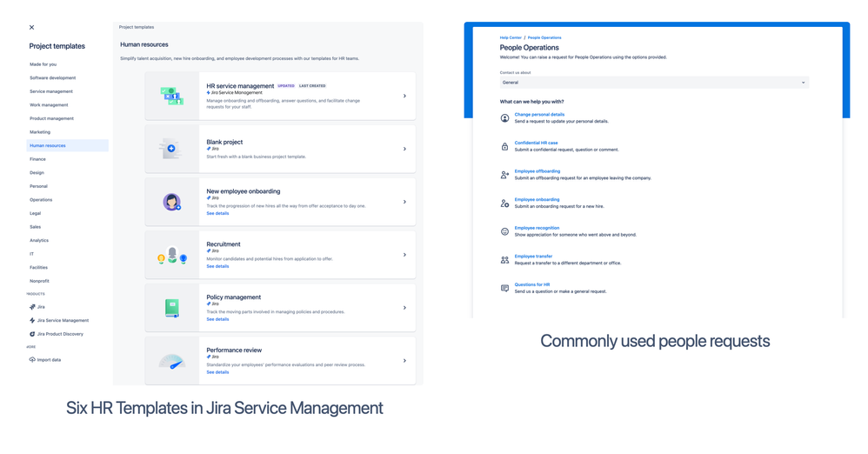The image size is (868, 454).
Task: Open Contact us about General dropdown
Action: click(x=654, y=83)
